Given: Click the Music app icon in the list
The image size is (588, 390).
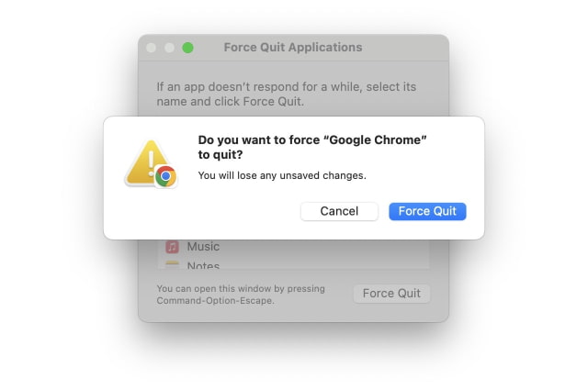Looking at the screenshot, I should [x=172, y=247].
